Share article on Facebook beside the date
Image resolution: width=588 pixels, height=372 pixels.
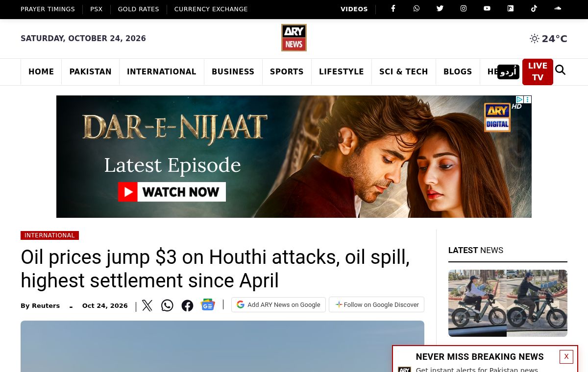[187, 305]
